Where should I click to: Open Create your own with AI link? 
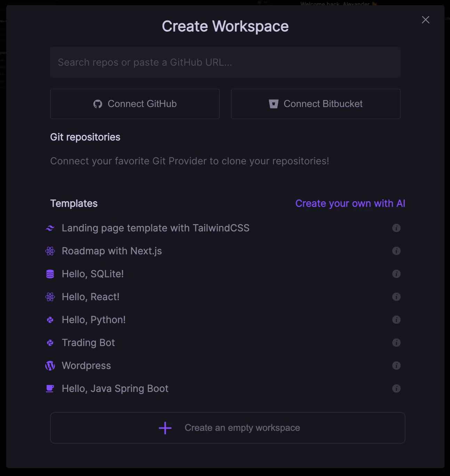click(350, 203)
